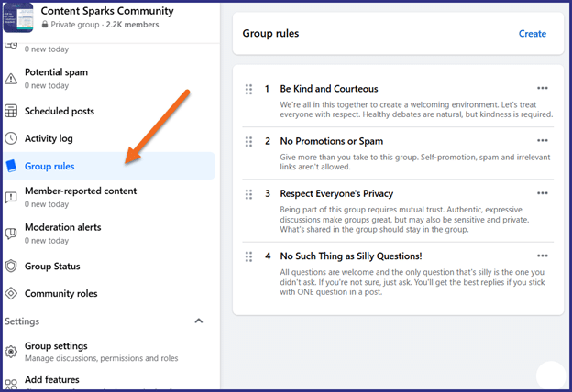Click the Content Sparks Community group thumbnail

18,17
